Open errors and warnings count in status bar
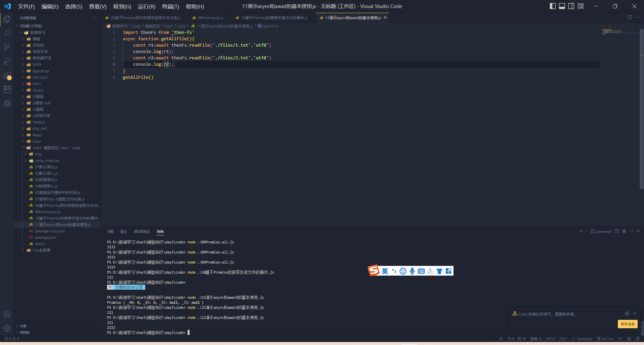Screen dimensions: 644x345 [x=12, y=339]
